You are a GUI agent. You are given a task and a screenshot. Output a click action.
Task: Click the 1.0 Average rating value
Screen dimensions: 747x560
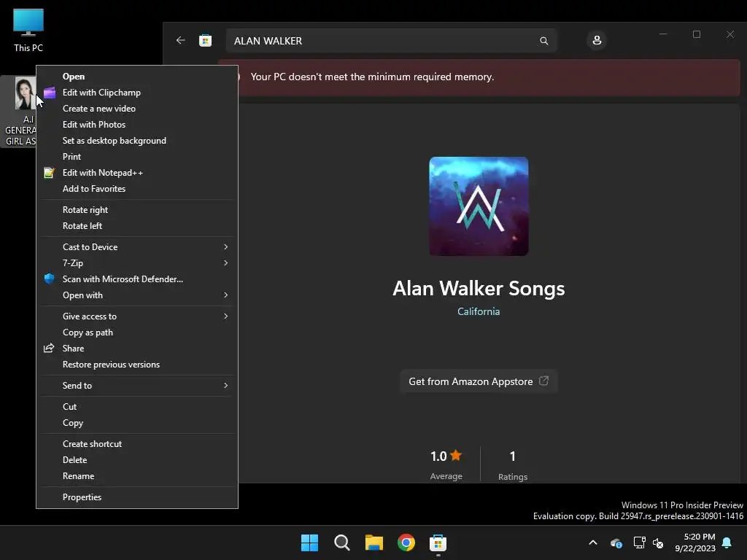click(x=438, y=456)
